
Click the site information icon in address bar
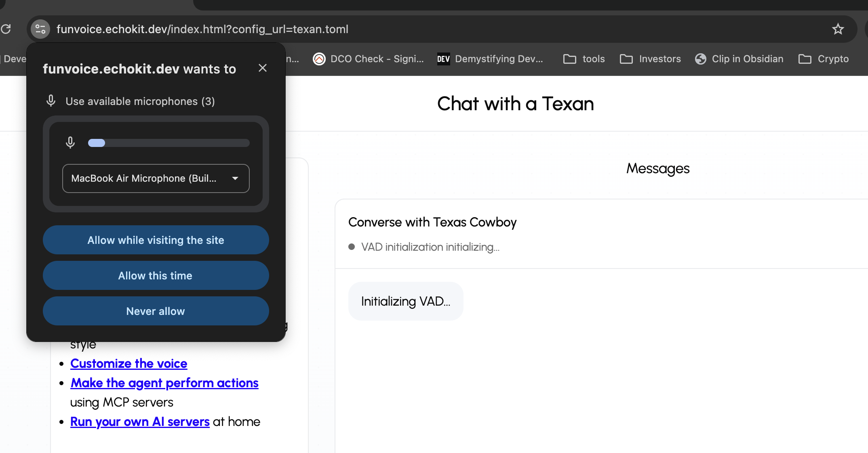point(40,29)
